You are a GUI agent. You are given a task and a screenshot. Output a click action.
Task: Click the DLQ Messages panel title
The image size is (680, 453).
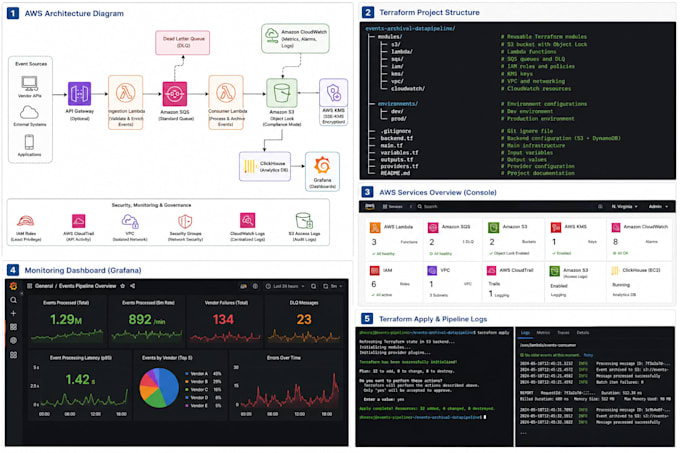304,303
